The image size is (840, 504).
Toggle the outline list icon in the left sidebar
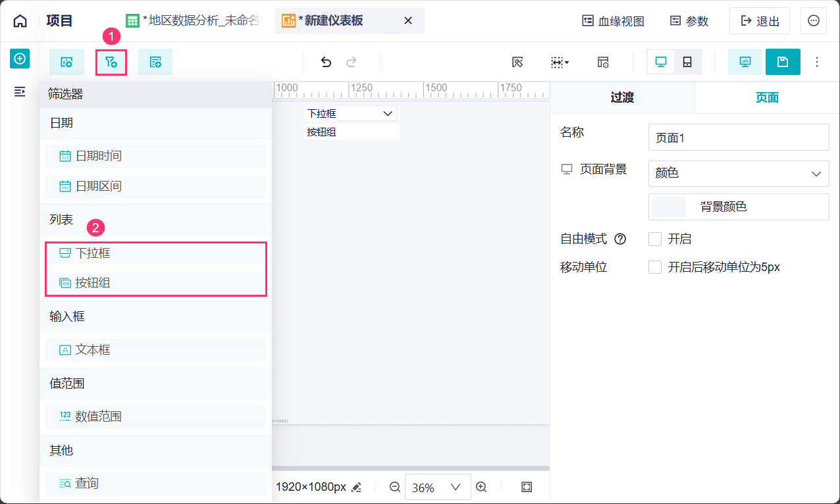point(20,91)
